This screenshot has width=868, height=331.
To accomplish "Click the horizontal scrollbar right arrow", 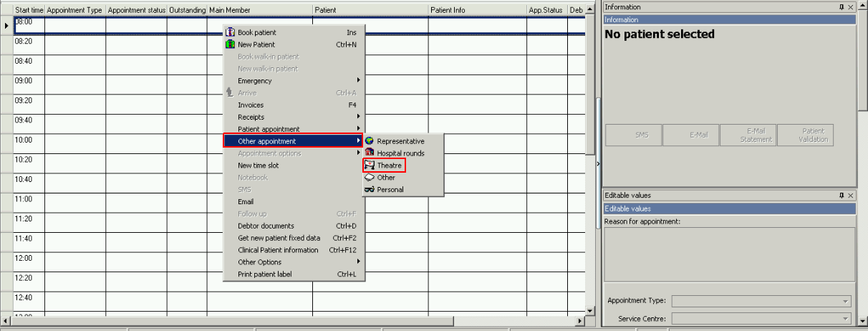I will (x=581, y=320).
